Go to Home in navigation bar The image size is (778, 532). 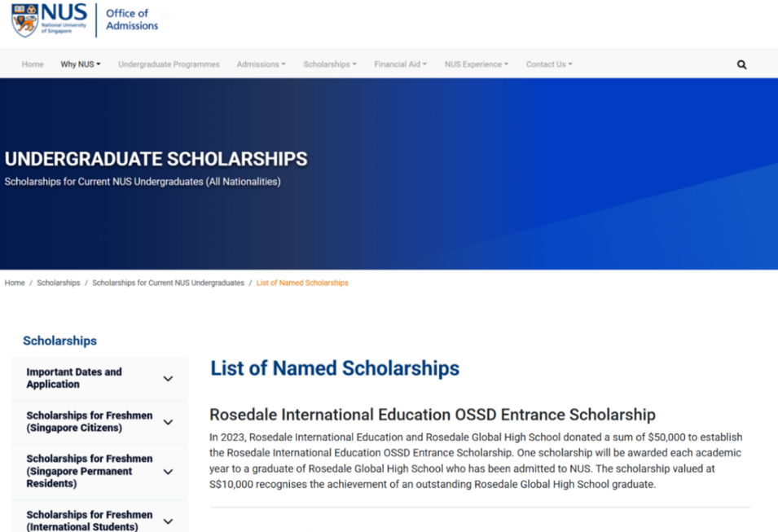pos(33,64)
